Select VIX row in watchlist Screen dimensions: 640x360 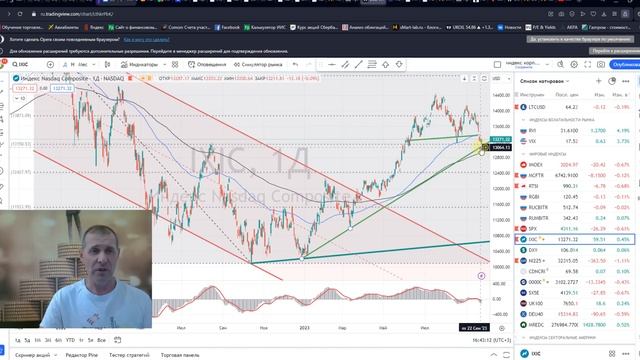575,141
